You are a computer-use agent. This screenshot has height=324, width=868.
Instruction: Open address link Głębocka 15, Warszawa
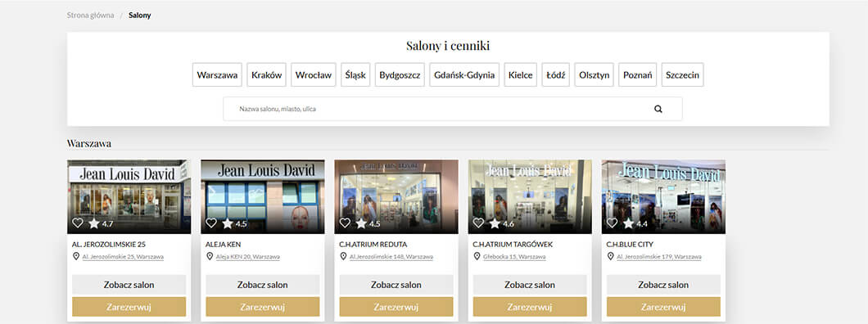point(514,257)
